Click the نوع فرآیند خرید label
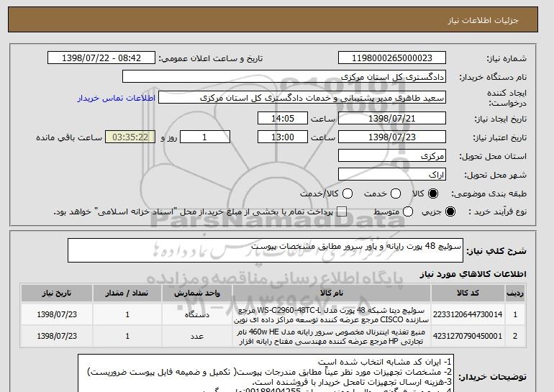554x392 pixels. [497, 211]
